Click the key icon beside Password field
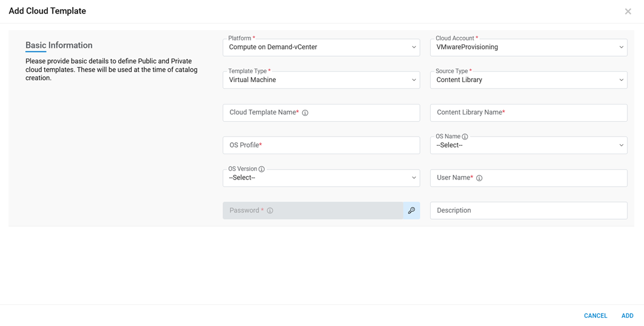The image size is (644, 326). click(x=412, y=211)
